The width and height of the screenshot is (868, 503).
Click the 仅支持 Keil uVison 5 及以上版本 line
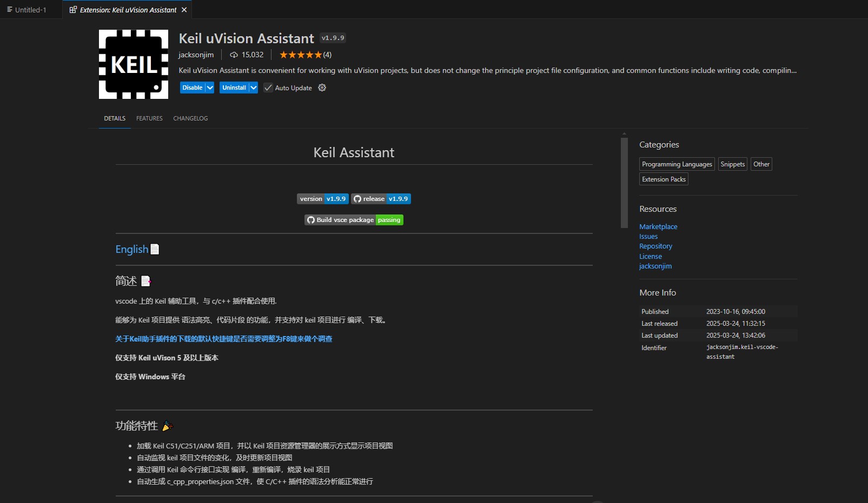pyautogui.click(x=167, y=358)
